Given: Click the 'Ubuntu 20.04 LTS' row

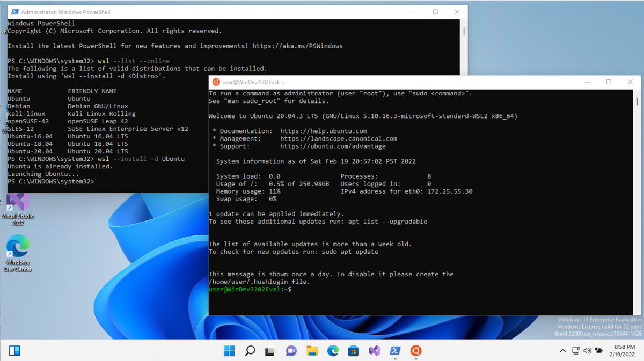Looking at the screenshot, I should point(68,151).
